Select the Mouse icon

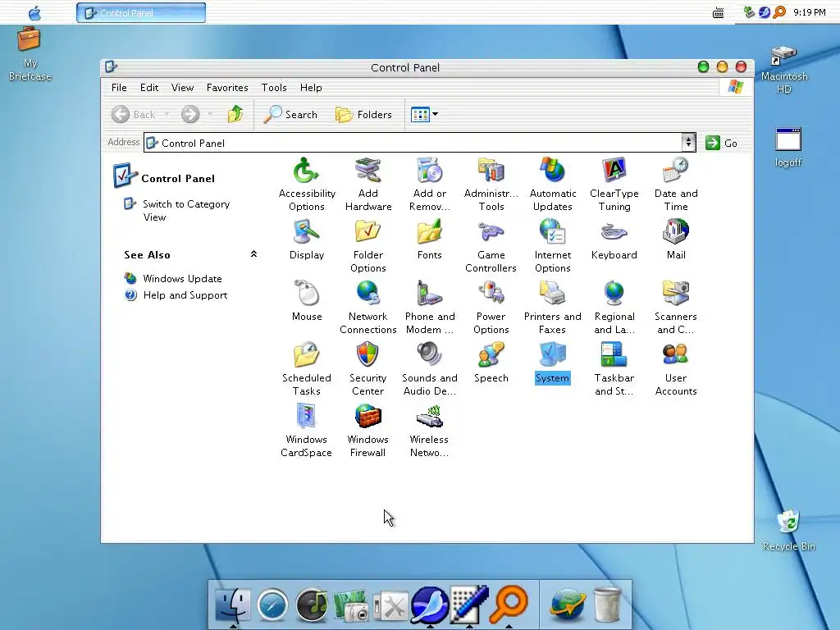pyautogui.click(x=307, y=300)
